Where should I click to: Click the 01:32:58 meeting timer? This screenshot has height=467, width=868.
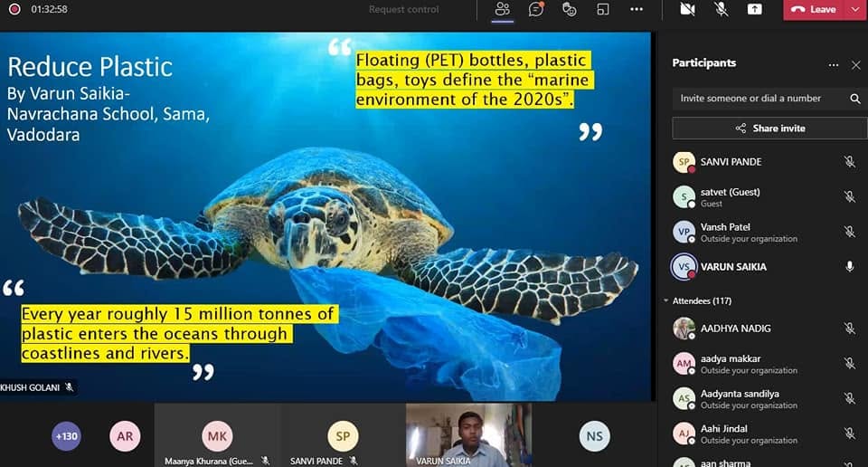(x=49, y=9)
